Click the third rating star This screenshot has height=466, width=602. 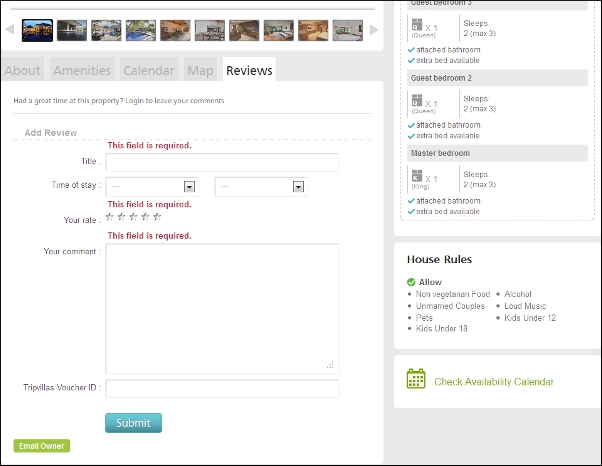pyautogui.click(x=133, y=216)
